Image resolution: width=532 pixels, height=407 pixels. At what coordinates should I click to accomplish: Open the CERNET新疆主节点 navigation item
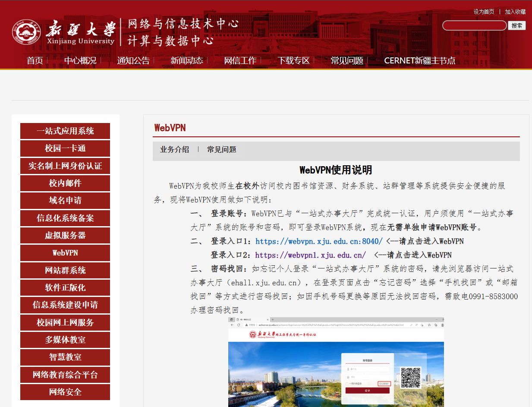coord(420,60)
